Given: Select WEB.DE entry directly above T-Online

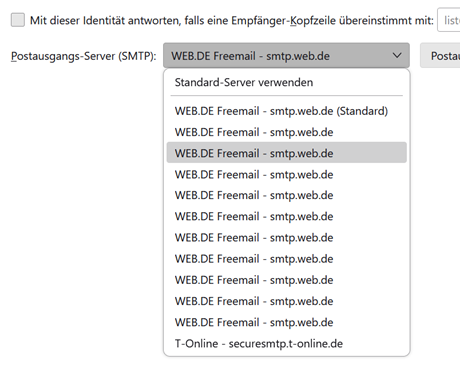Looking at the screenshot, I should pos(287,322).
